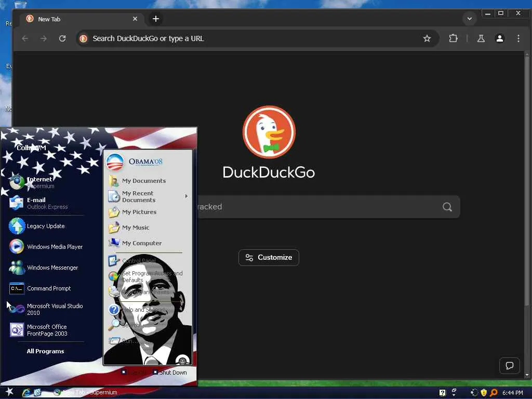The image size is (532, 399).
Task: Click the DuckDuckGo duck logo
Action: tap(269, 132)
